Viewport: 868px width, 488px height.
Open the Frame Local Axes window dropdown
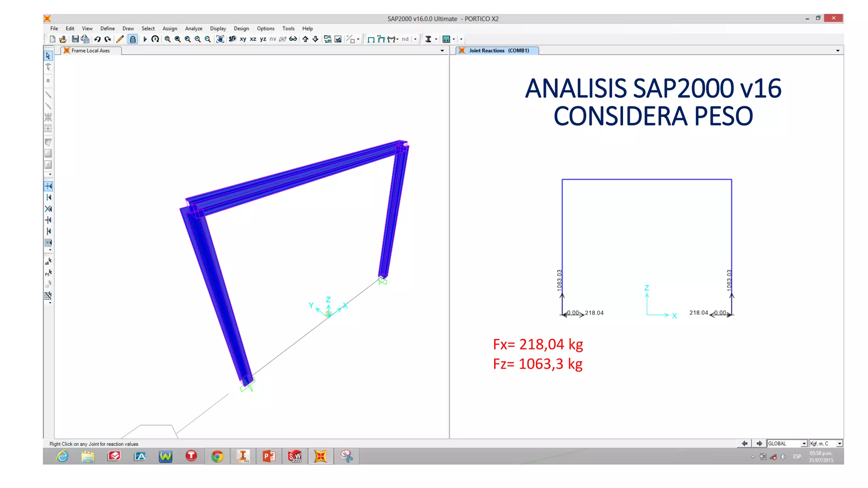coord(442,50)
